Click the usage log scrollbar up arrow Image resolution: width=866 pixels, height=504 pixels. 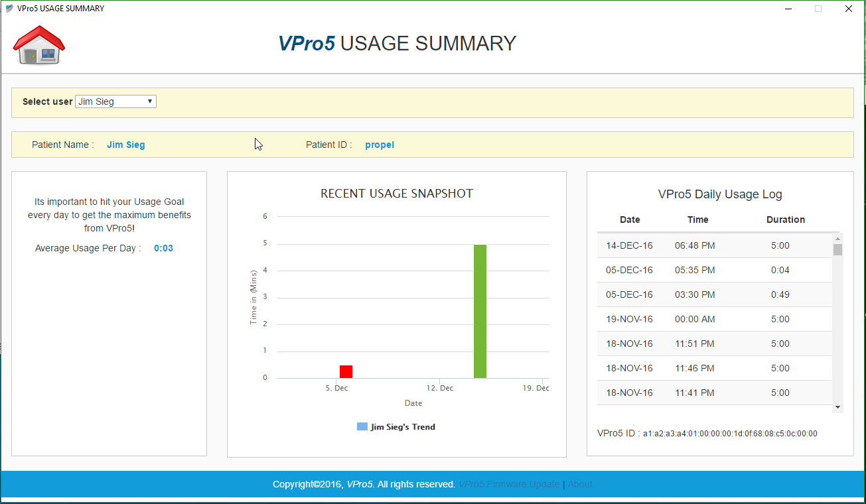click(x=837, y=239)
